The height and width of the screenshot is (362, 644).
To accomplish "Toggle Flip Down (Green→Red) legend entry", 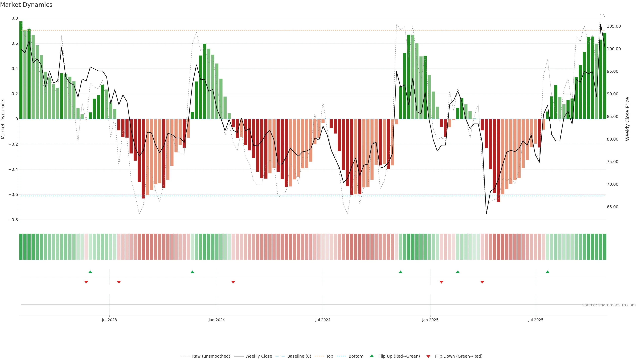I will click(459, 356).
